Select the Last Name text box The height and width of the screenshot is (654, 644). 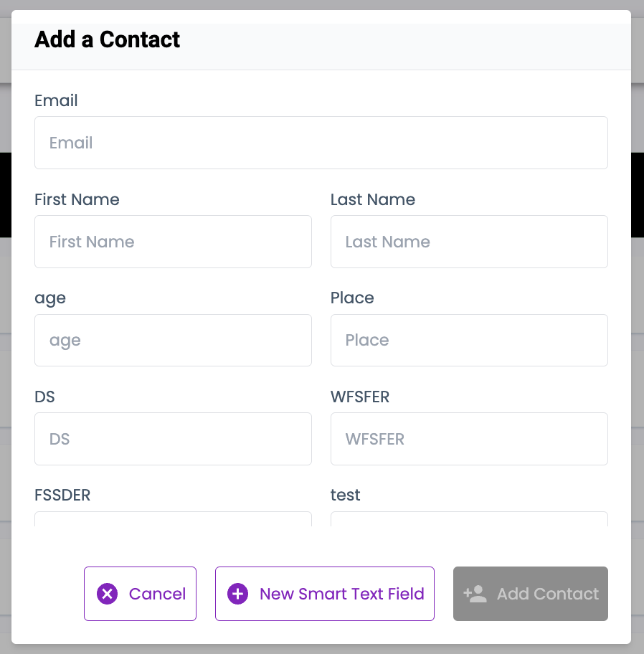pyautogui.click(x=469, y=242)
